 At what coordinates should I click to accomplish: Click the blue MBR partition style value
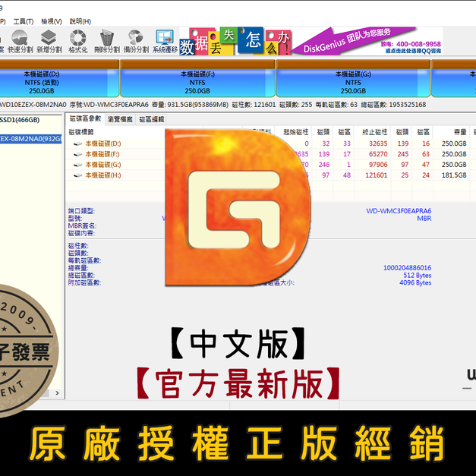[x=424, y=219]
